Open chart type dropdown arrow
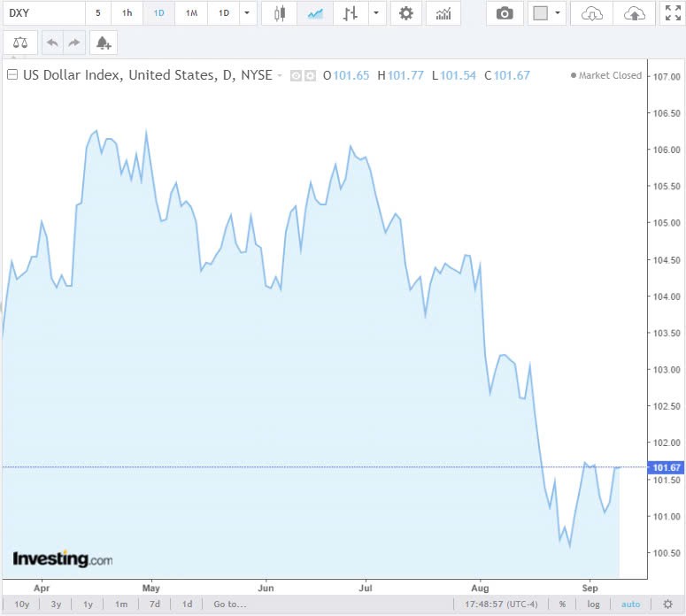The image size is (686, 616). click(376, 13)
